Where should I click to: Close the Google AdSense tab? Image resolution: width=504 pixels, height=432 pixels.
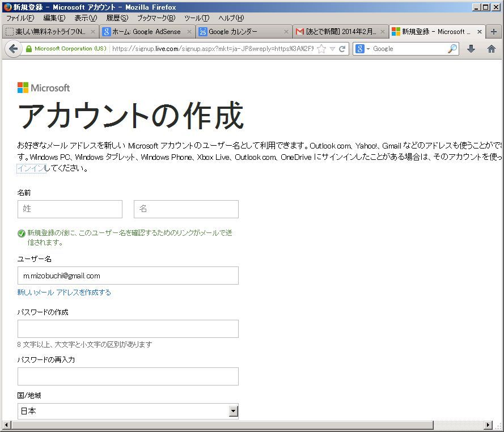tap(189, 32)
